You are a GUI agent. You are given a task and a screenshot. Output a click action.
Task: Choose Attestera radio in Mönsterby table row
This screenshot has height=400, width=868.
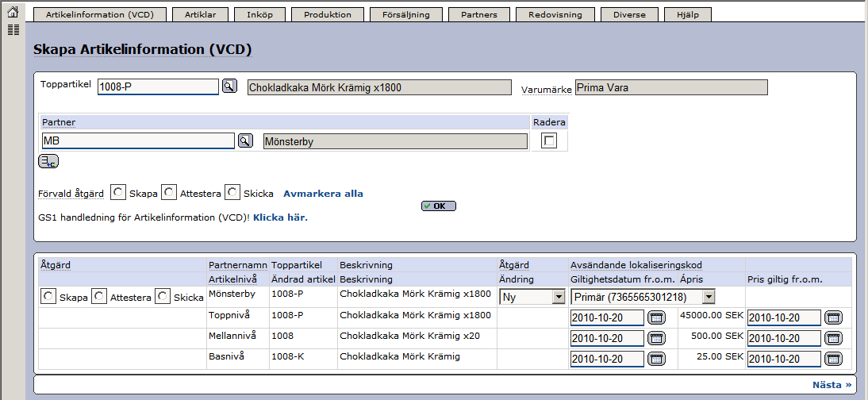pos(99,297)
